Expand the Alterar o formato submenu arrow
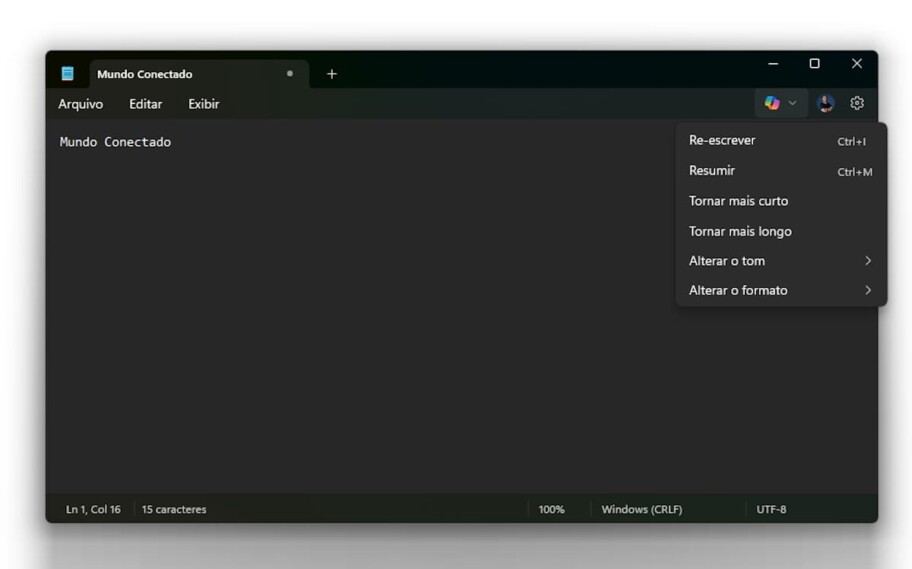Image resolution: width=912 pixels, height=569 pixels. point(868,290)
